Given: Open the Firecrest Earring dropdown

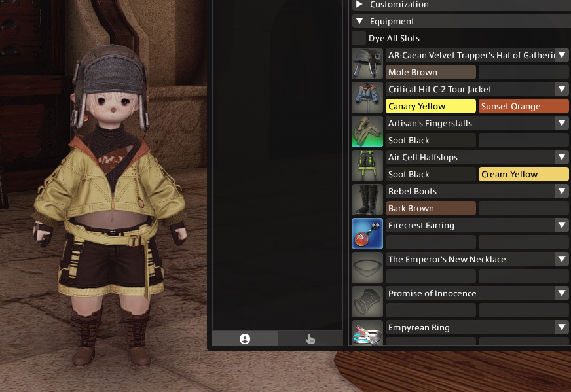Looking at the screenshot, I should pyautogui.click(x=562, y=225).
